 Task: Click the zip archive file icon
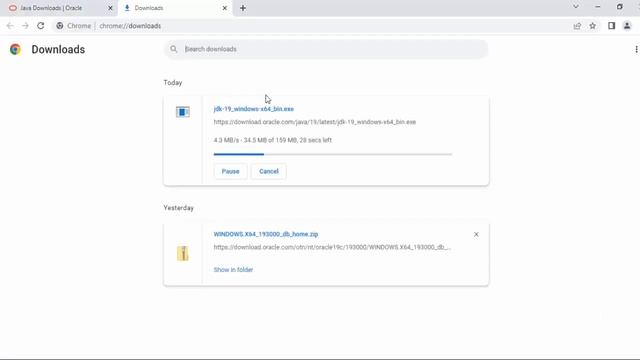(x=183, y=253)
